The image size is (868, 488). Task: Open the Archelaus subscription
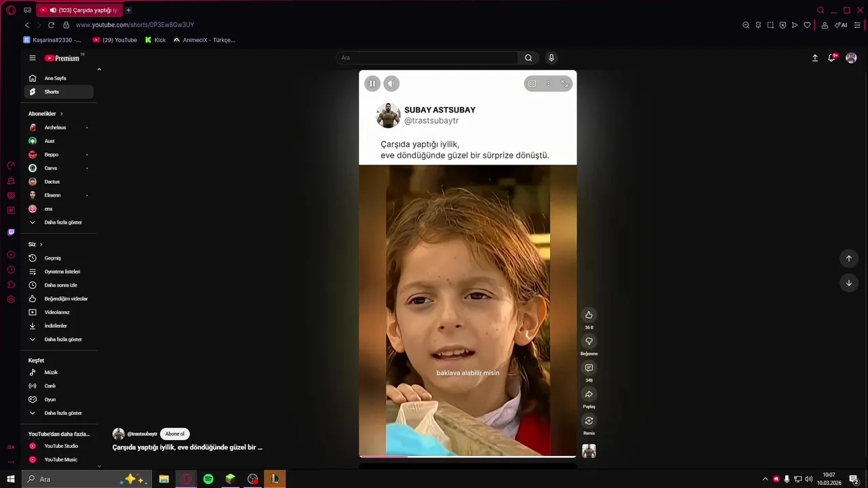click(59, 127)
